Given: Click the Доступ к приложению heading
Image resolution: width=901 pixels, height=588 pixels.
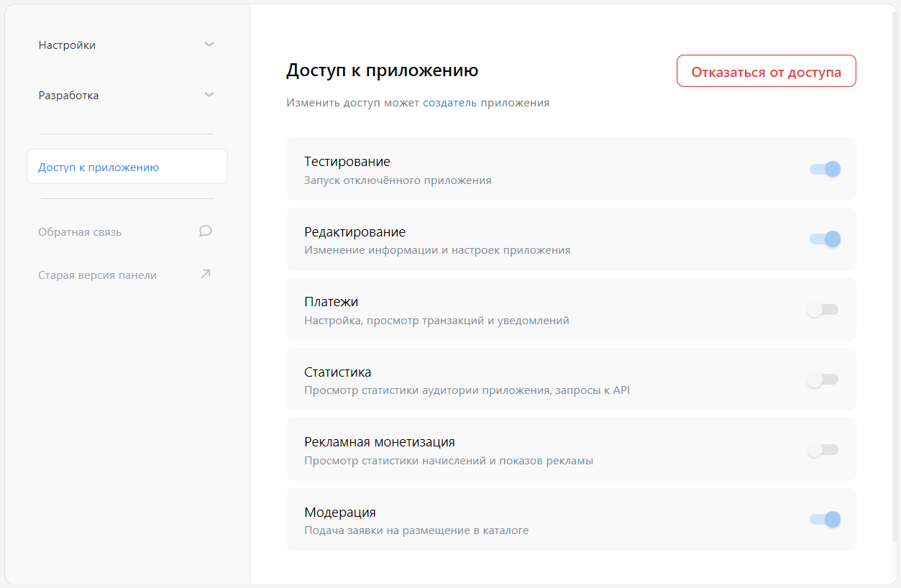Looking at the screenshot, I should 381,70.
